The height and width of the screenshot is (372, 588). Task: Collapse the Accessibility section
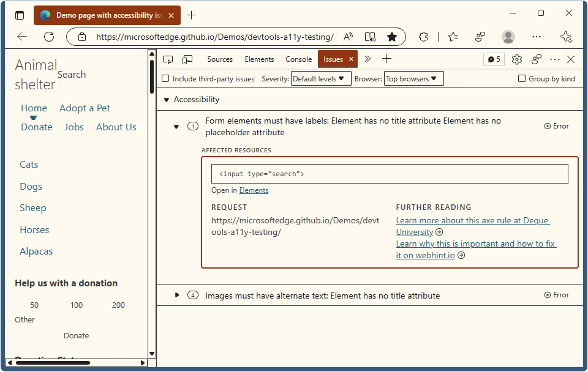point(166,99)
